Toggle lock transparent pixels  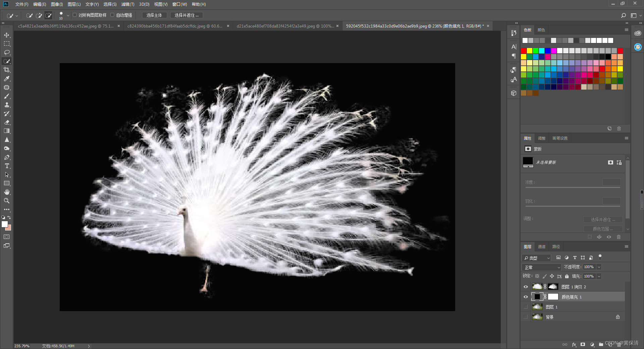click(537, 276)
